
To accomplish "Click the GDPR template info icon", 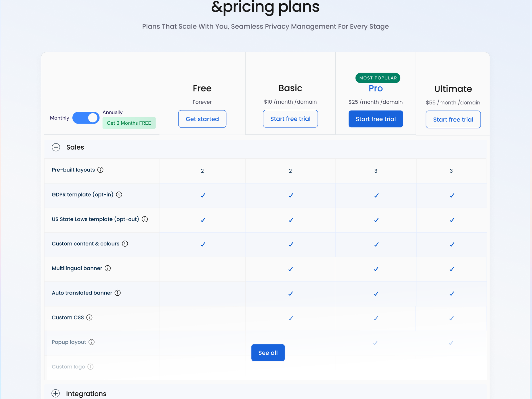I will click(x=119, y=195).
